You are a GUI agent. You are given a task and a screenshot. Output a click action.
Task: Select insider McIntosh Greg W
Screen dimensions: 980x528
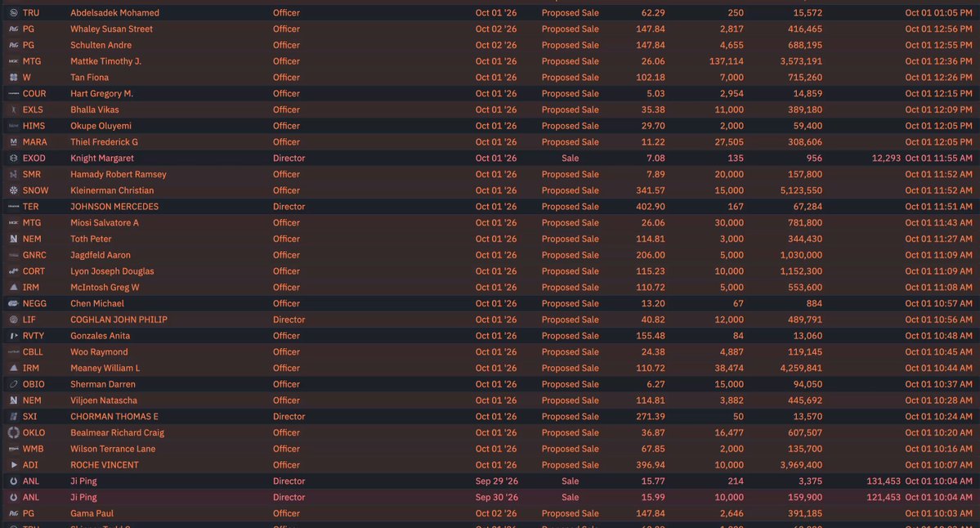click(105, 288)
